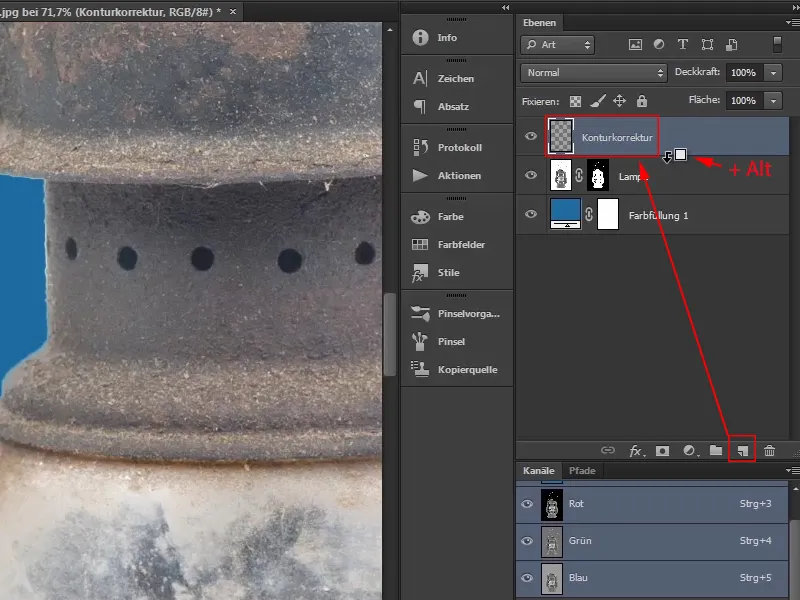This screenshot has width=800, height=600.
Task: Select the Konturkorrektur layer thumbnail
Action: point(561,136)
